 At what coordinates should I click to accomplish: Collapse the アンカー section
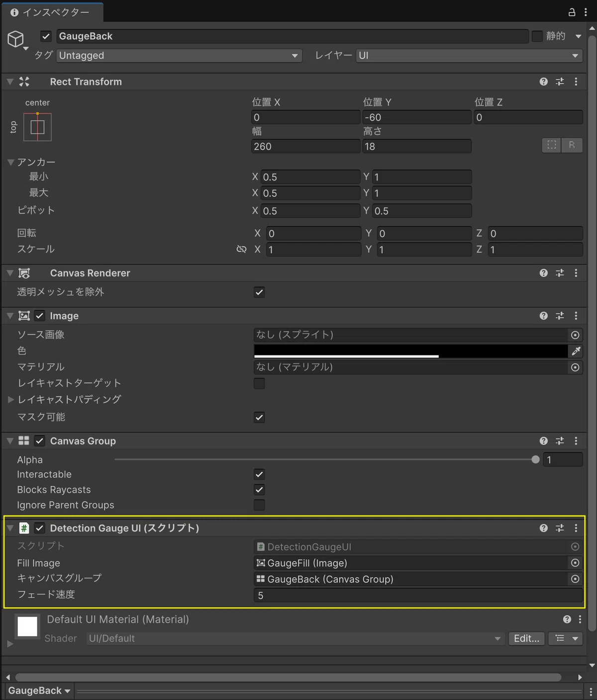pyautogui.click(x=10, y=162)
